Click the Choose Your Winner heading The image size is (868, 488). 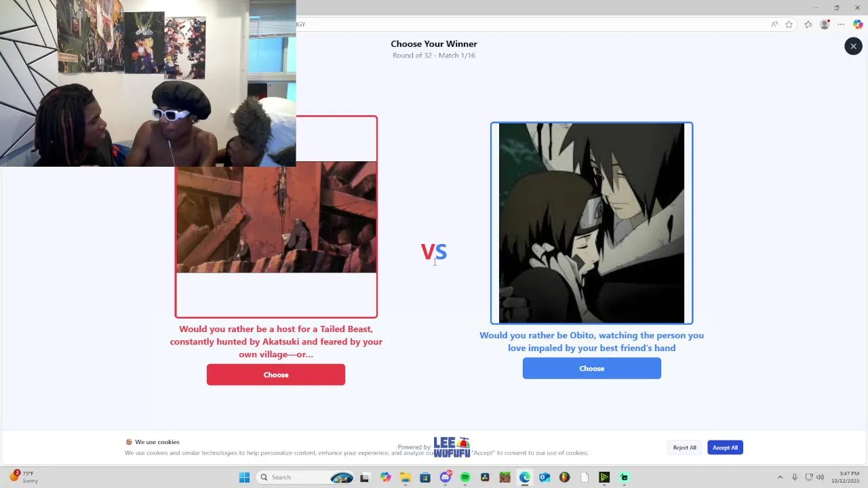pyautogui.click(x=434, y=44)
